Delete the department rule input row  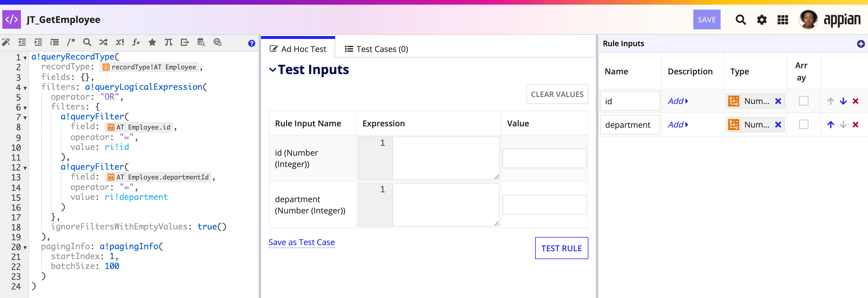pos(855,125)
